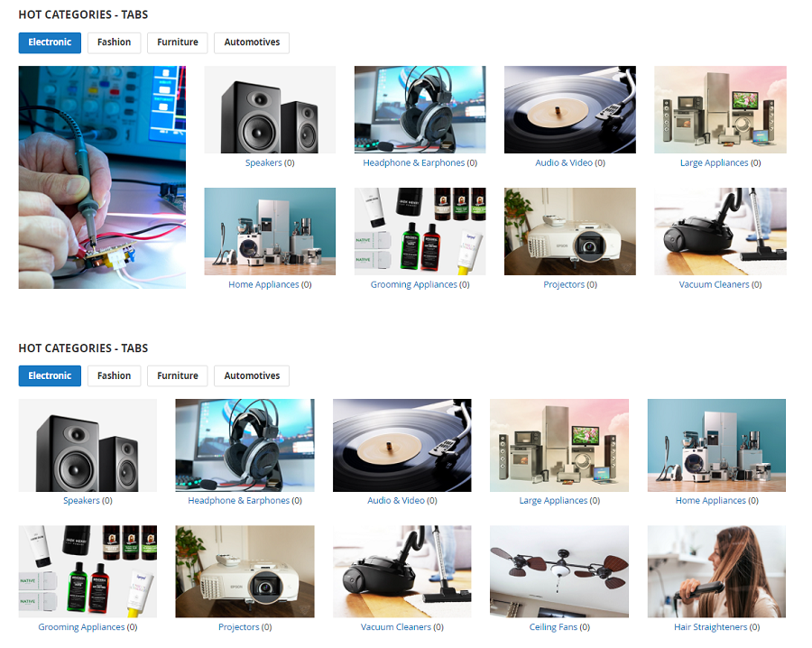Select Automotives tab in bottom section

tap(252, 376)
